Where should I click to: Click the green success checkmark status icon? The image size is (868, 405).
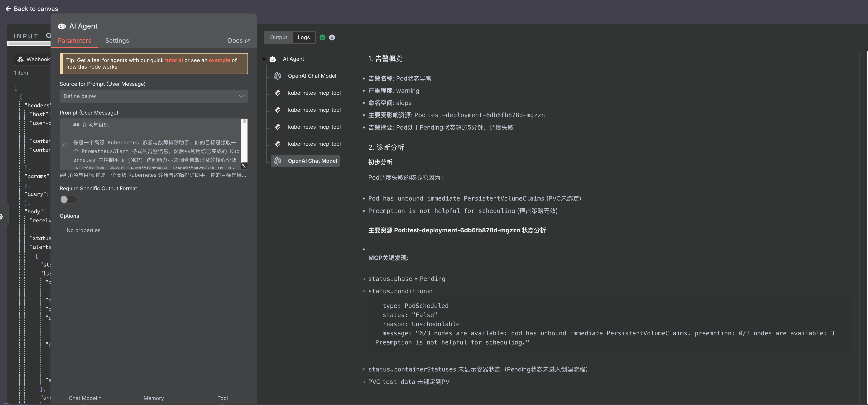322,37
